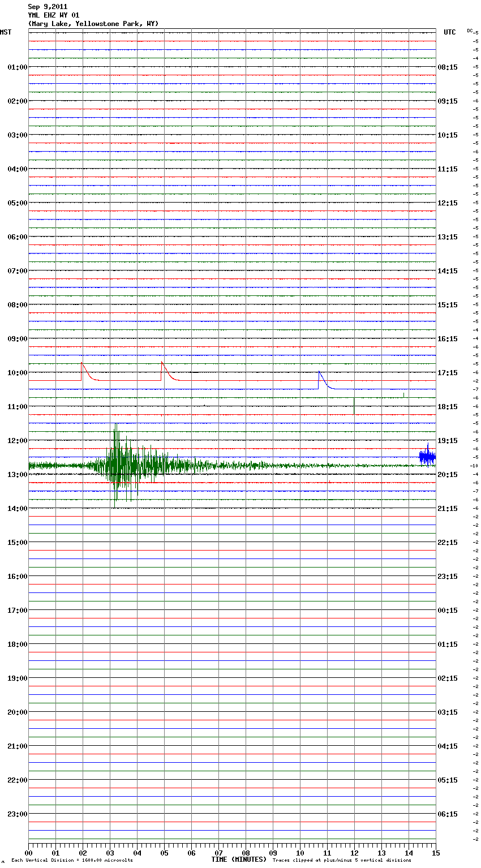This screenshot has height=868, width=481.
Task: Click the Mary Lake, Yellowstone Park location title
Action: click(x=93, y=24)
